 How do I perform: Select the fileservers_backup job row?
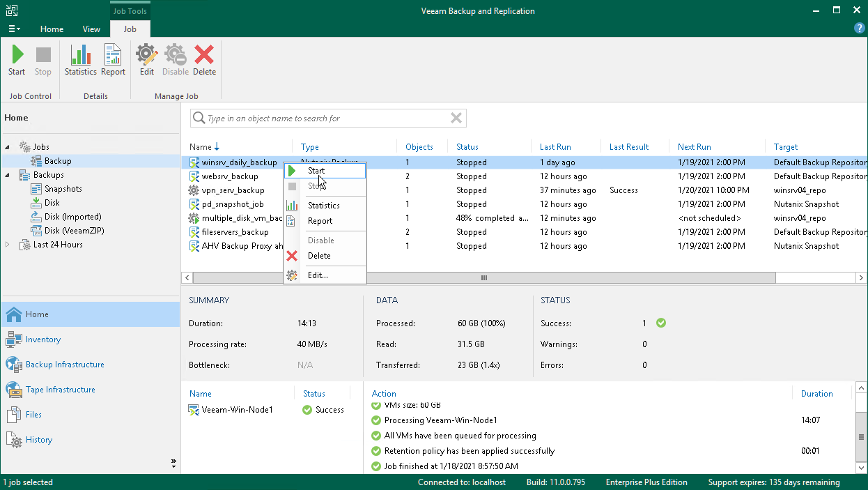tap(524, 232)
